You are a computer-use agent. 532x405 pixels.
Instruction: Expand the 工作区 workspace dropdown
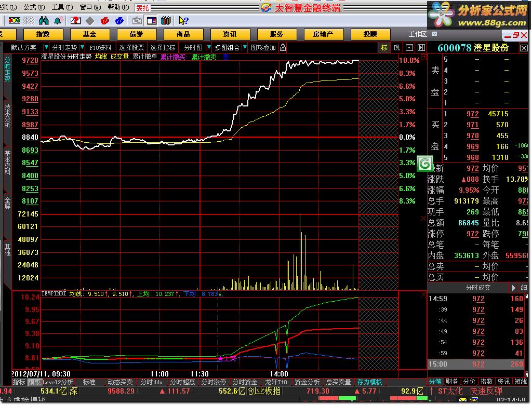coord(435,34)
